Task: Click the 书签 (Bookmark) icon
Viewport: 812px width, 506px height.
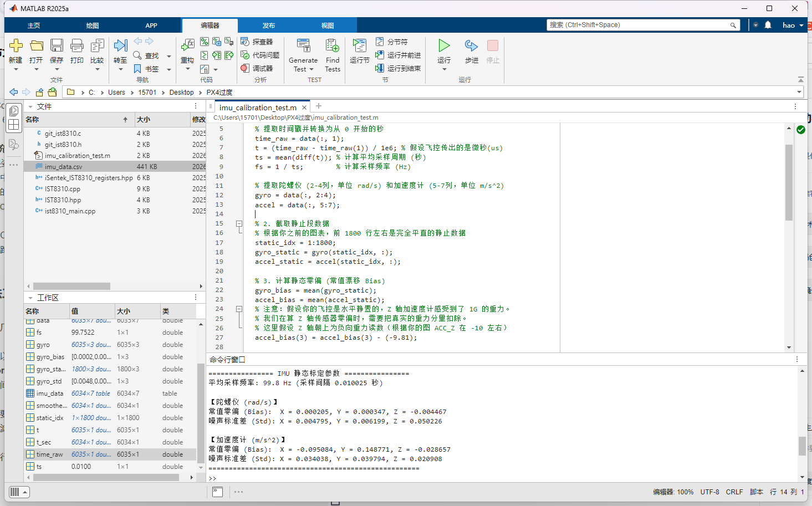Action: 137,69
